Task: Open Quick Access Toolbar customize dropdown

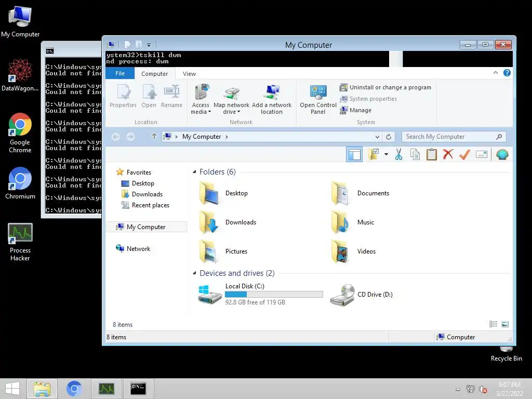Action: tap(149, 45)
